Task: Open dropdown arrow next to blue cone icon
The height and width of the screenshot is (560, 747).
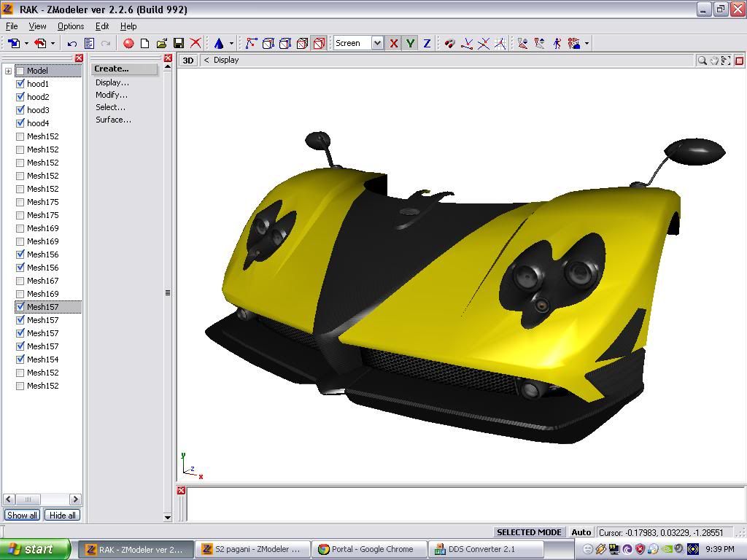Action: [231, 44]
